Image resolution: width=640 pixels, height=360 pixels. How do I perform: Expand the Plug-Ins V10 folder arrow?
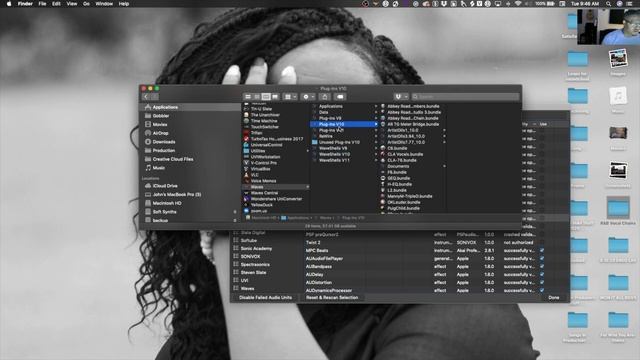(x=376, y=124)
